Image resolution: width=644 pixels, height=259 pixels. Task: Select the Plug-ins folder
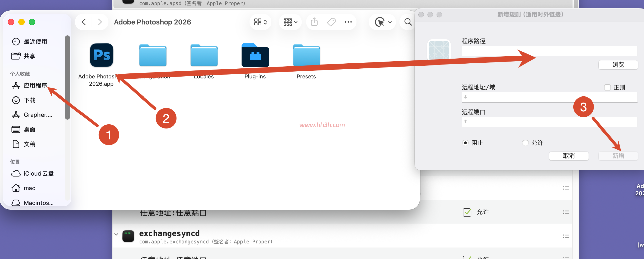pos(255,55)
